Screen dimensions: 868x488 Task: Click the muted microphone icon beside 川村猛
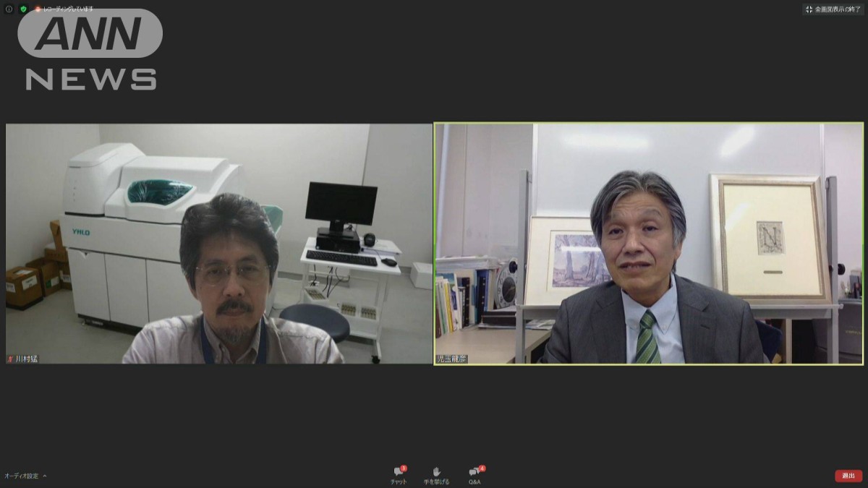pos(10,359)
